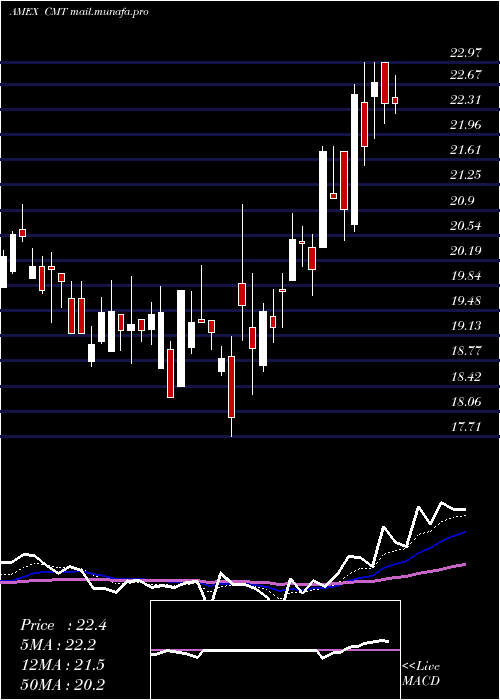Screen dimensions: 500x700
Task: Click the 18.77 price axis label
Action: [466, 351]
